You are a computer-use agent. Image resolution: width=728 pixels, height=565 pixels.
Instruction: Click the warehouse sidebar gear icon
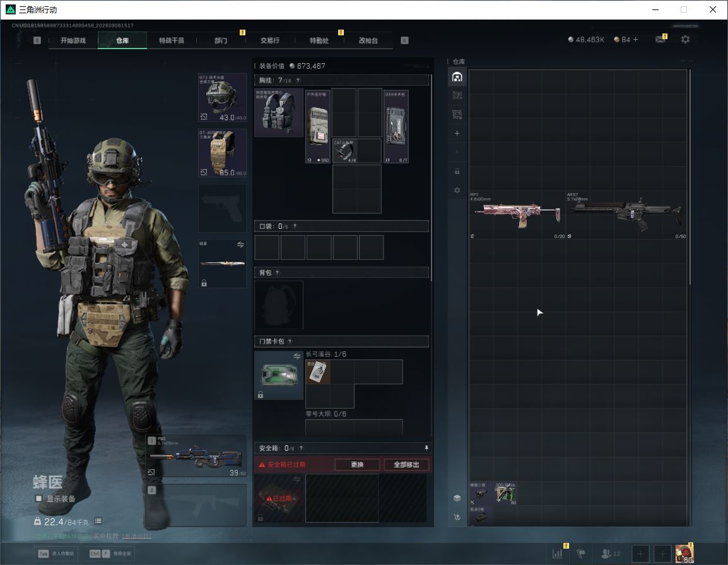click(x=457, y=190)
